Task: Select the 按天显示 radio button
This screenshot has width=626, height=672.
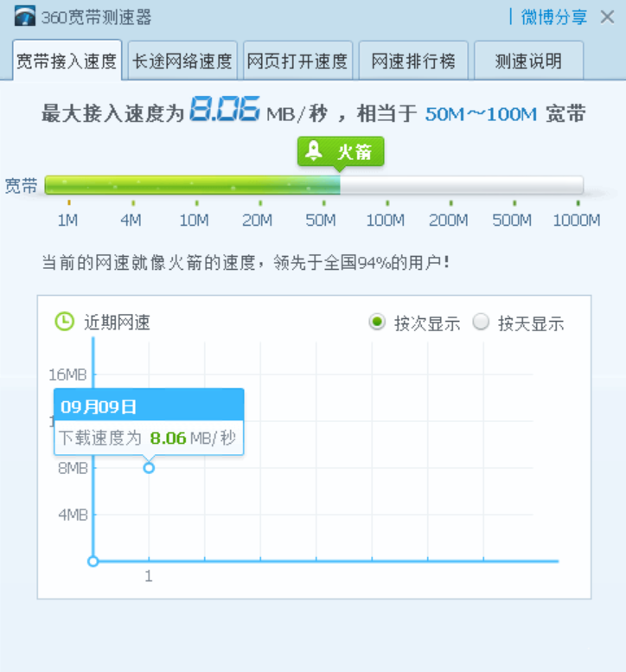Action: pos(481,322)
